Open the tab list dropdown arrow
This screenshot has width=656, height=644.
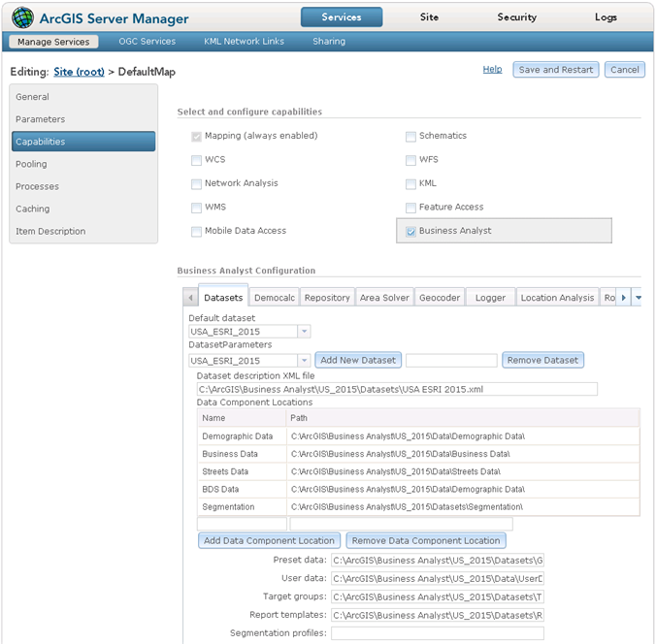[x=638, y=298]
